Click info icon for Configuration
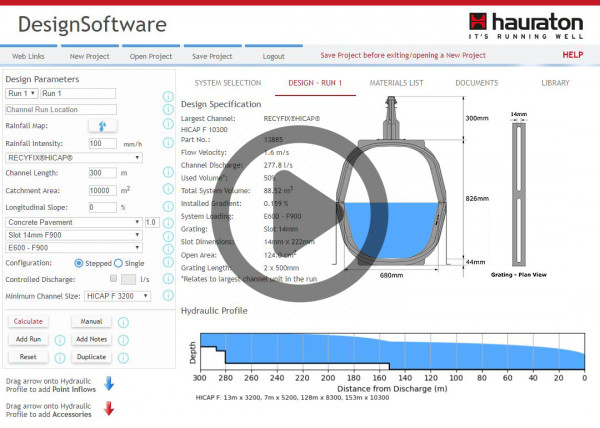This screenshot has width=600, height=428. click(x=168, y=262)
